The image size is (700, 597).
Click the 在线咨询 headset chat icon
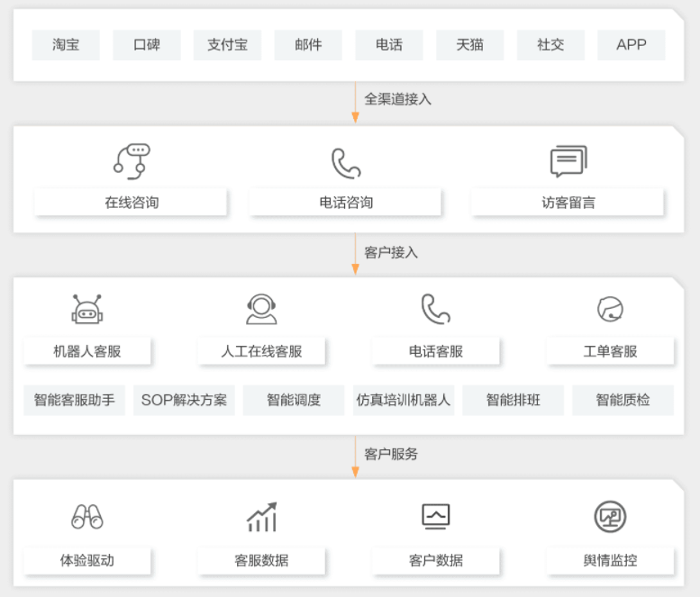pos(132,161)
